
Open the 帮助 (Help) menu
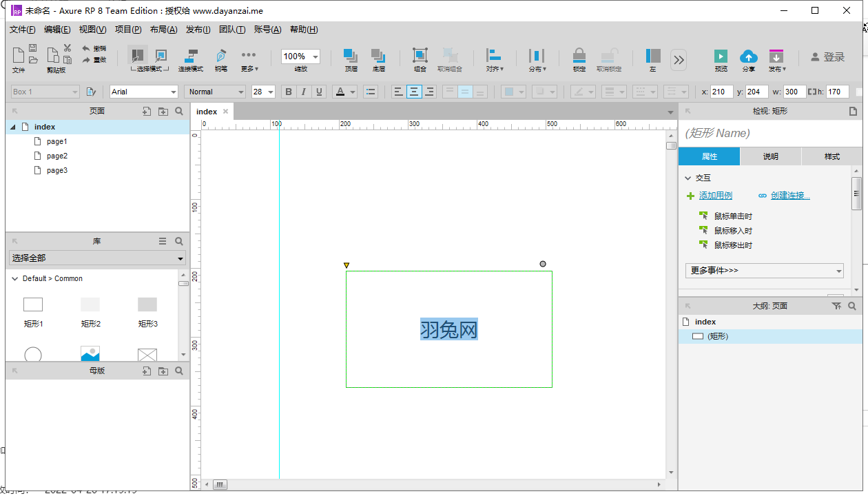click(302, 30)
